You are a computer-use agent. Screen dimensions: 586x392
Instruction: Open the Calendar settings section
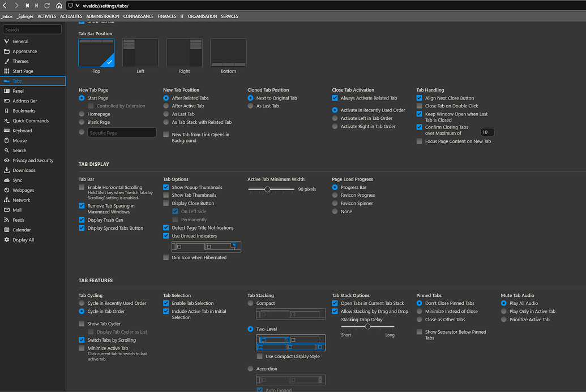pos(25,230)
